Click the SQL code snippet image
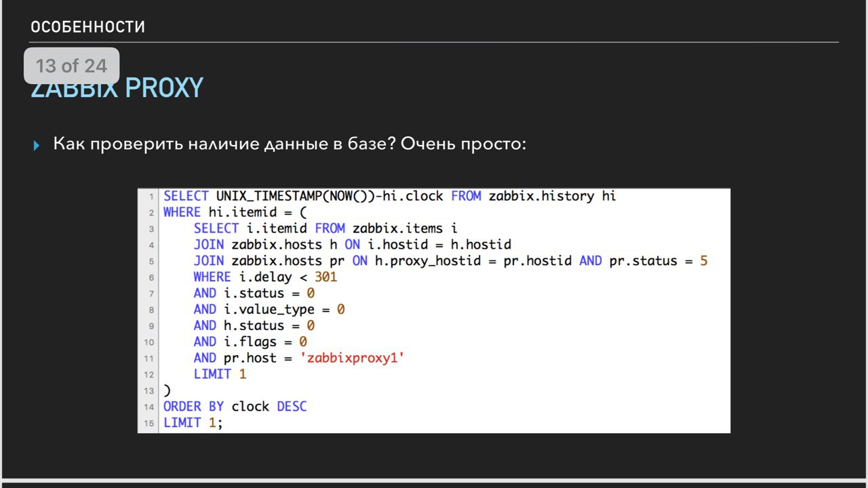868x488 pixels. (x=434, y=310)
